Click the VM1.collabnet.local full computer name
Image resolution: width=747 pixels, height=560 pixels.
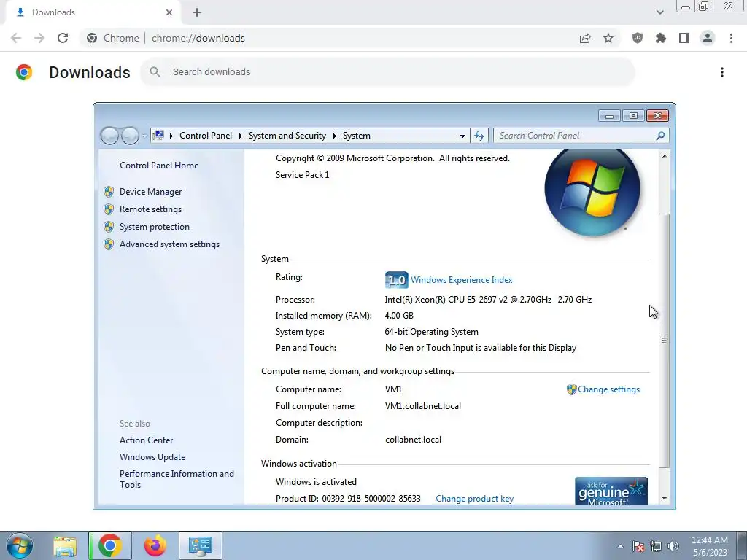click(423, 406)
